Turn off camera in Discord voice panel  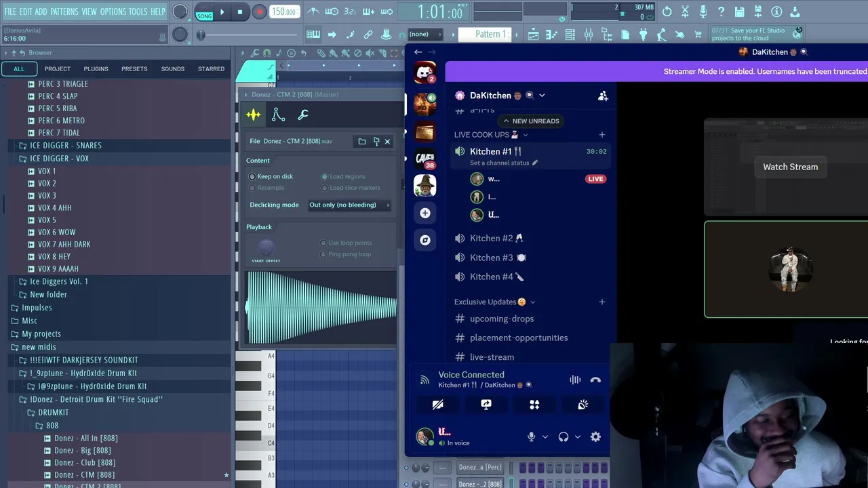click(x=438, y=405)
